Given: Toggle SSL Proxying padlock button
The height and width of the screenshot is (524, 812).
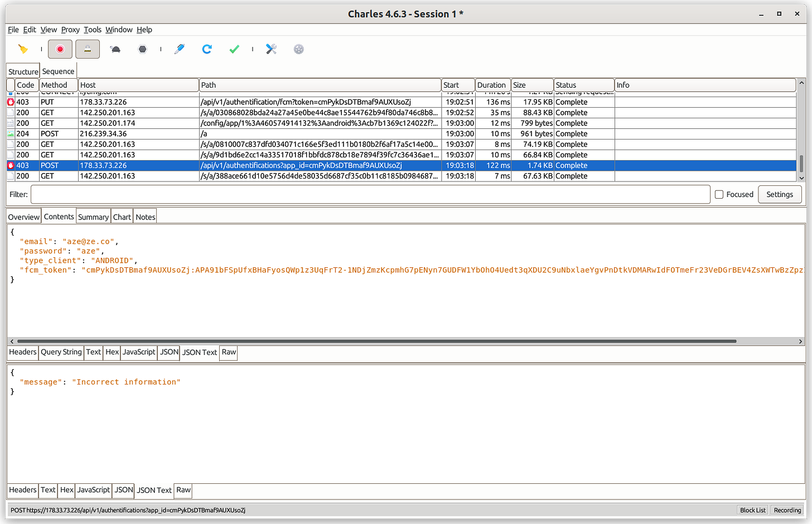Looking at the screenshot, I should (x=88, y=49).
